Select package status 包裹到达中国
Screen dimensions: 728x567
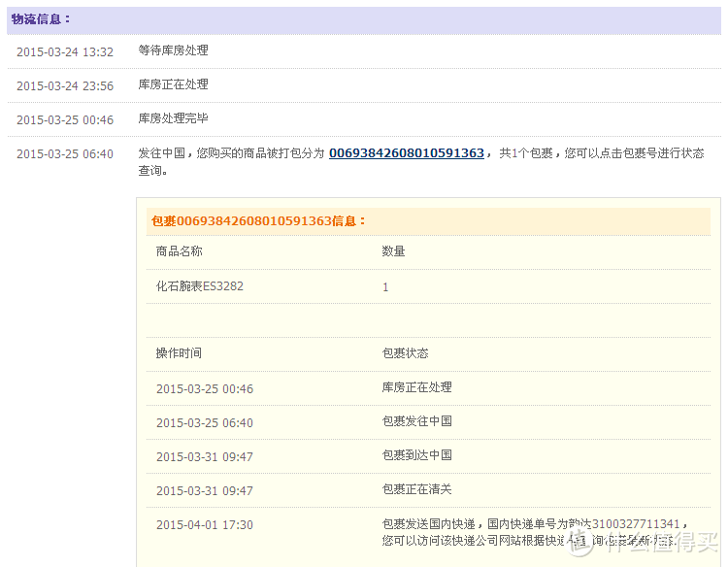click(416, 454)
